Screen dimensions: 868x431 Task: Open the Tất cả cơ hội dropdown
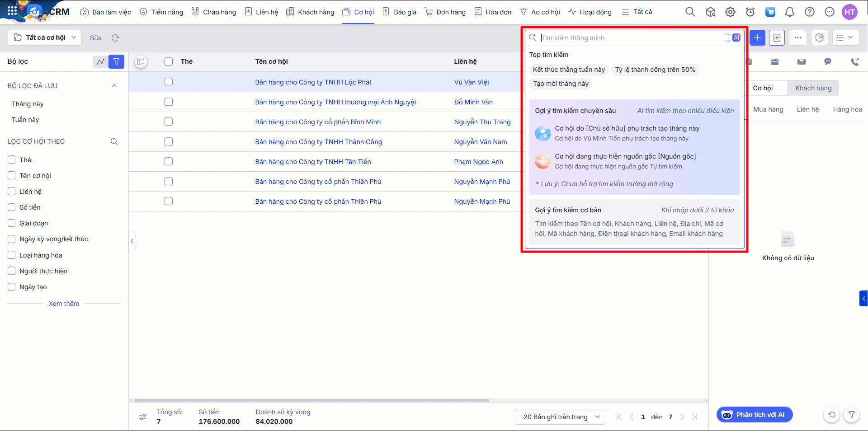pos(45,37)
